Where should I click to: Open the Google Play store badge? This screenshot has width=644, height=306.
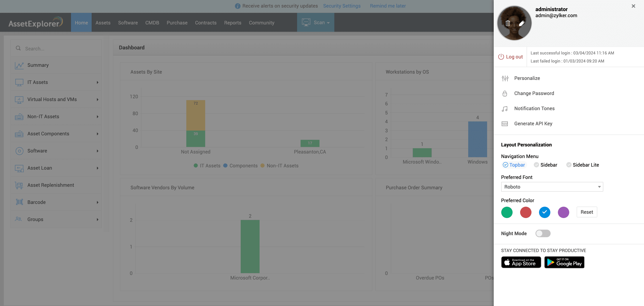(564, 262)
